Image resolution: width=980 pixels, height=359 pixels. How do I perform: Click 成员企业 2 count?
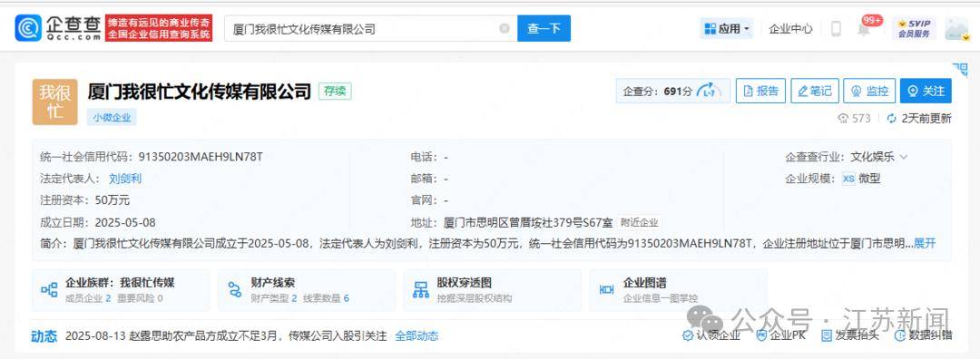(88, 299)
